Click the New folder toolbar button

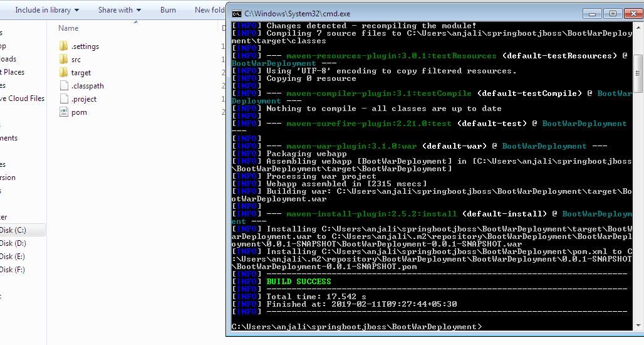[209, 10]
